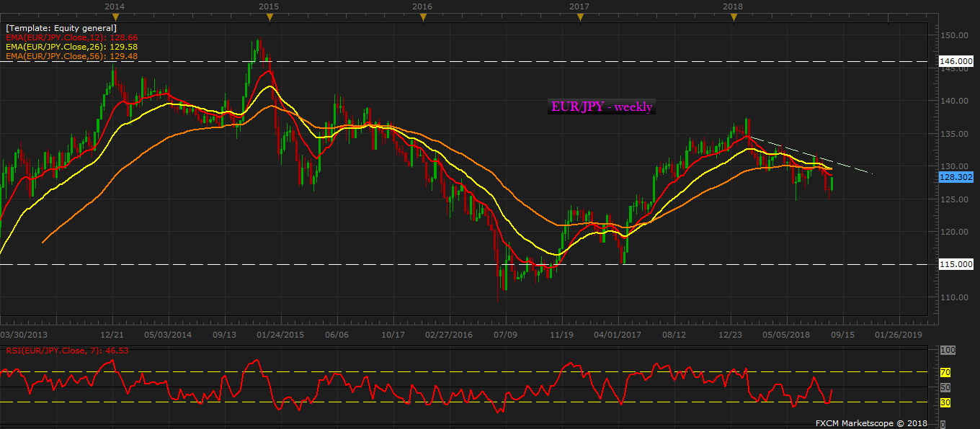The image size is (980, 429).
Task: Click the gray RSI 50 level tag
Action: (945, 387)
